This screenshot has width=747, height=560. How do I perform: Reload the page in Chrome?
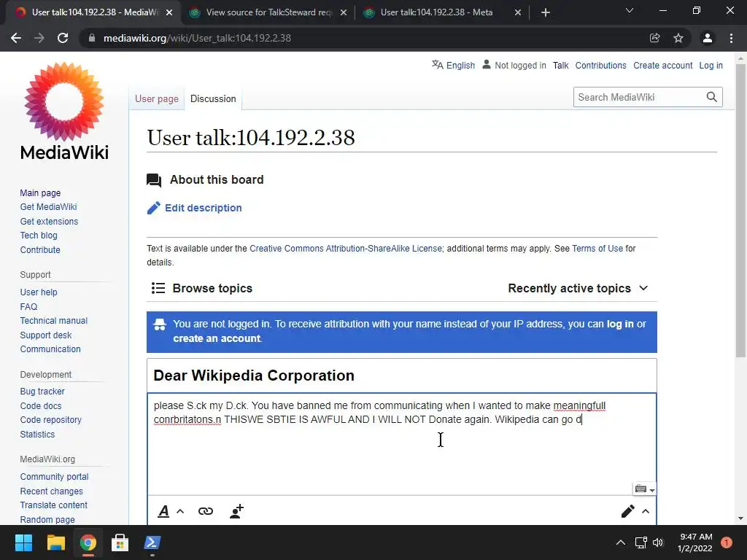pyautogui.click(x=63, y=38)
